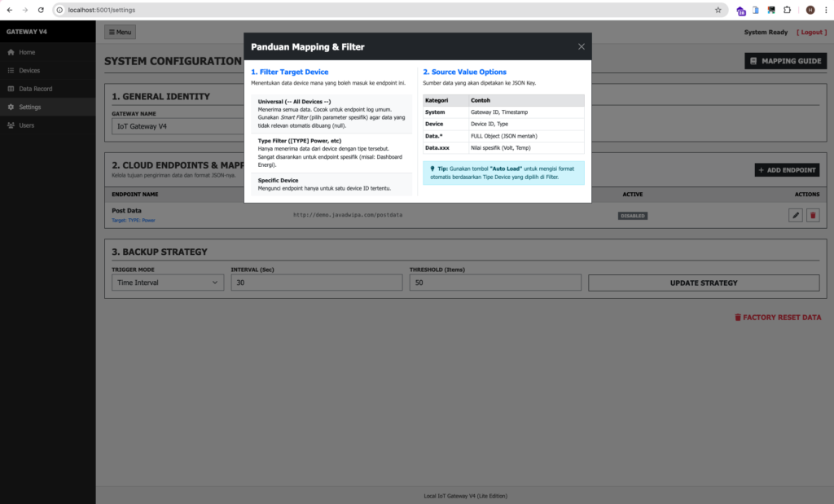
Task: Click the red trash icon for Post Data
Action: pyautogui.click(x=812, y=215)
